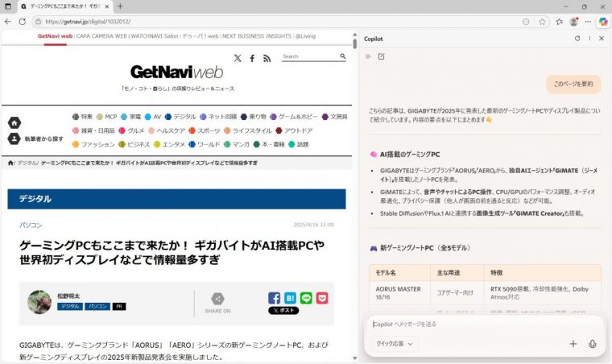Go back using the browser back arrow

pos(8,22)
